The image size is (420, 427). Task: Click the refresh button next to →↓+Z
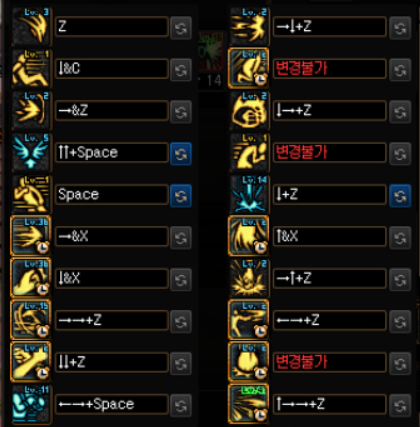coord(400,28)
